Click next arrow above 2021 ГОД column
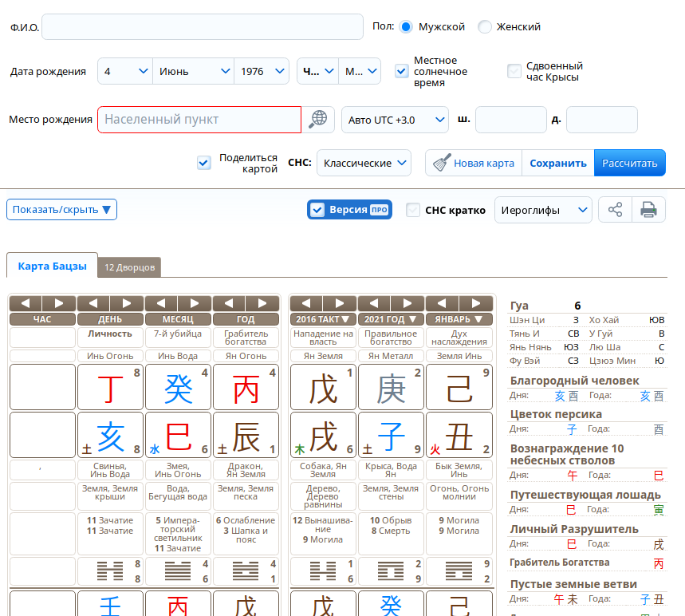Image resolution: width=685 pixels, height=616 pixels. [407, 303]
